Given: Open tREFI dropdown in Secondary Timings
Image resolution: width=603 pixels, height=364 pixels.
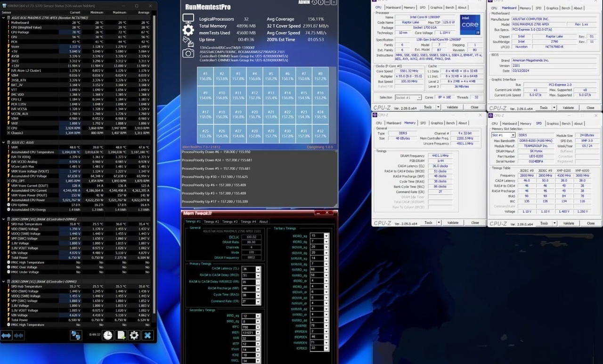Looking at the screenshot, I should click(258, 332).
